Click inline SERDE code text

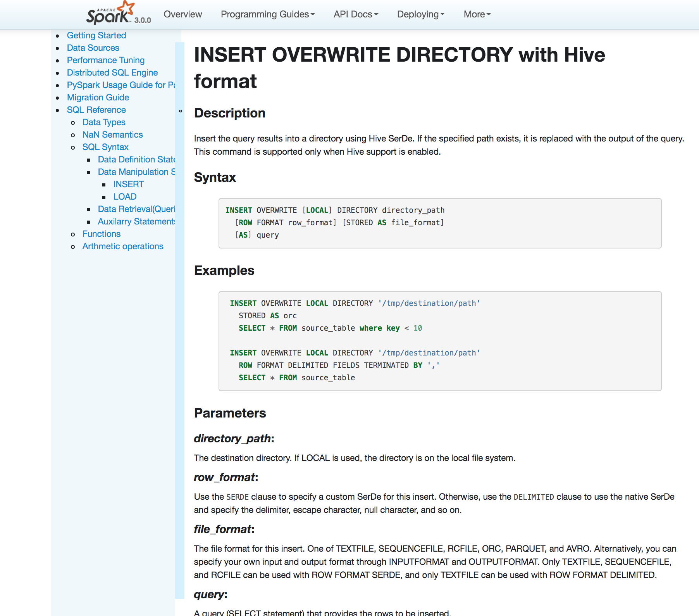point(238,497)
